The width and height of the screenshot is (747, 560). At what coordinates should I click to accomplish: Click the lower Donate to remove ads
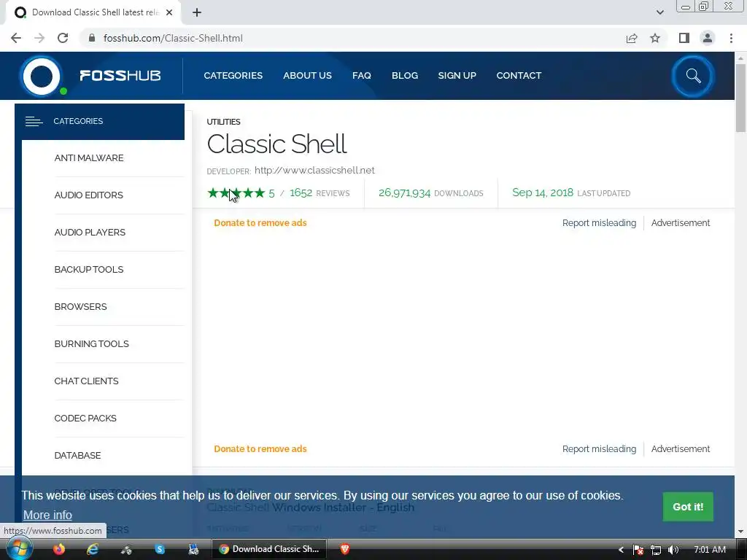click(x=260, y=449)
